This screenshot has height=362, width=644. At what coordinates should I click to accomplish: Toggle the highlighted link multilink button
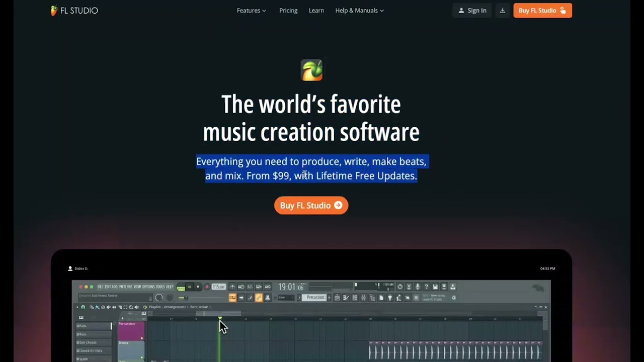(259, 298)
